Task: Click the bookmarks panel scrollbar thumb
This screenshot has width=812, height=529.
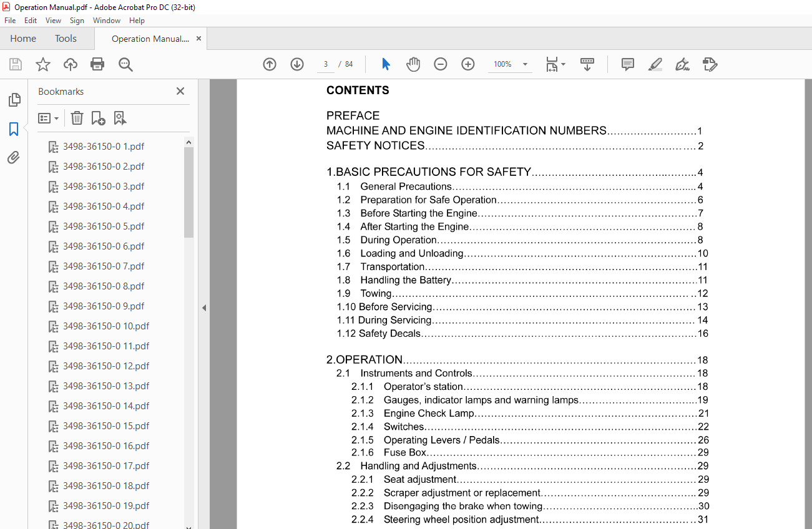Action: click(188, 193)
